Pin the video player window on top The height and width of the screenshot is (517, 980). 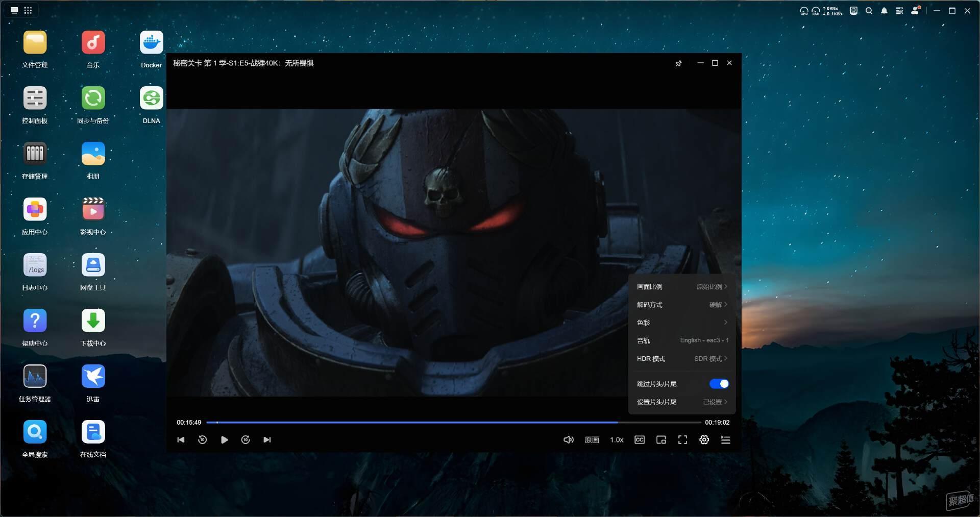(x=678, y=63)
